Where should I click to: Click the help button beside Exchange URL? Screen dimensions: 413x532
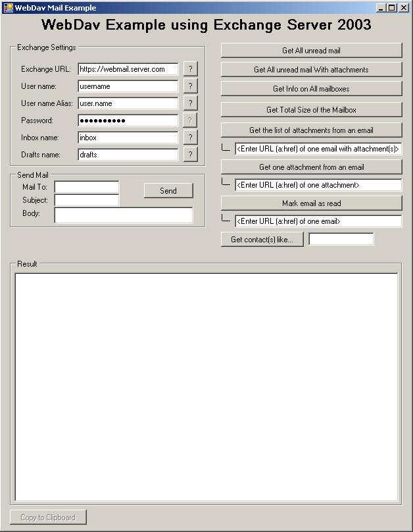click(x=191, y=69)
